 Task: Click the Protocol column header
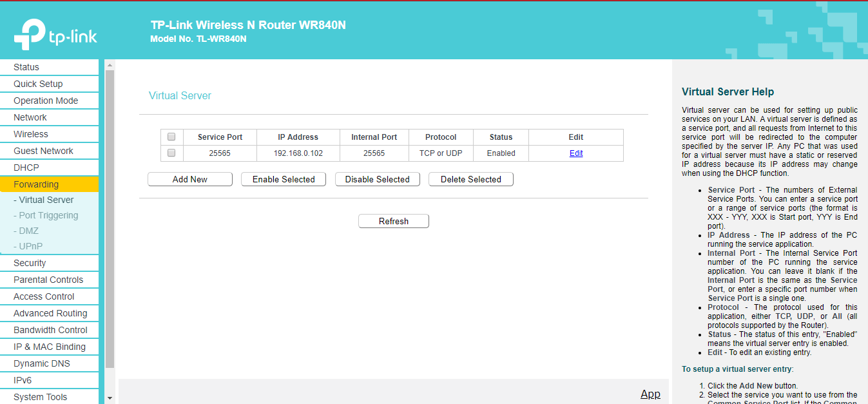click(x=441, y=137)
